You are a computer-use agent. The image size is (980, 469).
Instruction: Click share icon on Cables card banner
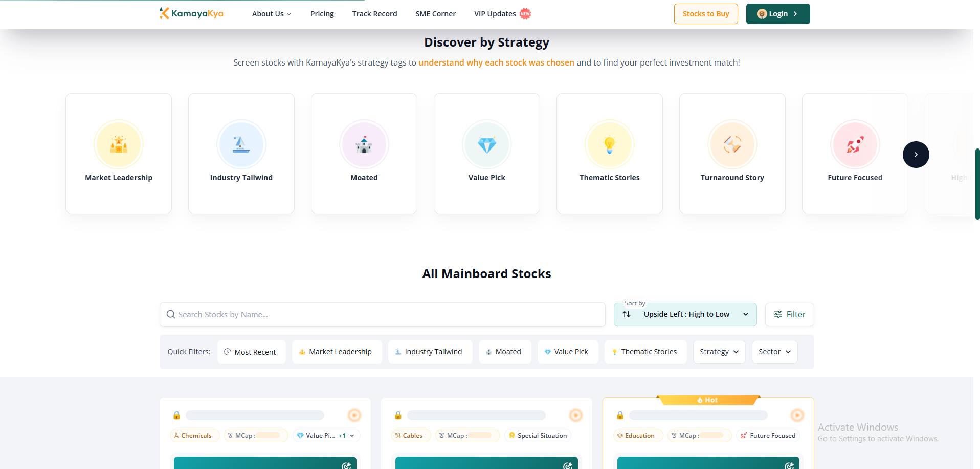[x=568, y=465]
